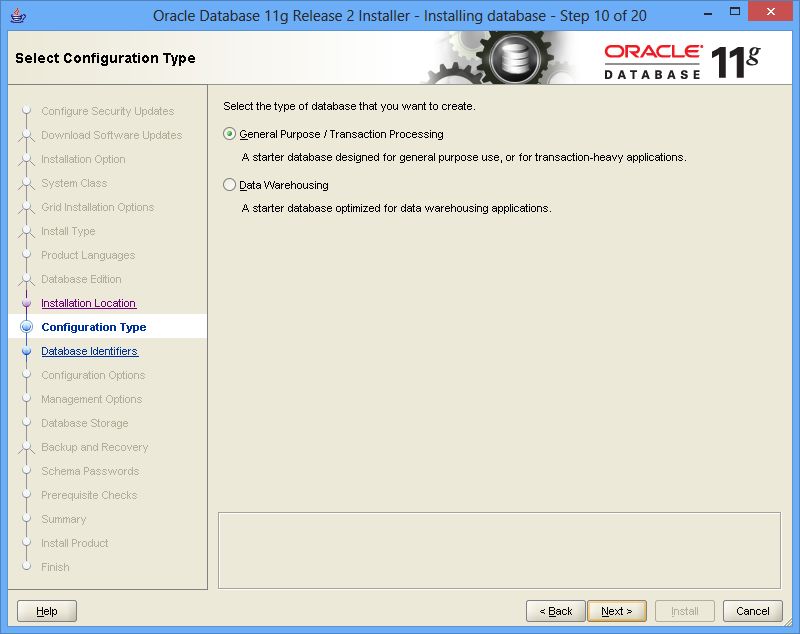Image resolution: width=800 pixels, height=634 pixels.
Task: Click the Installation Option step
Action: [83, 159]
